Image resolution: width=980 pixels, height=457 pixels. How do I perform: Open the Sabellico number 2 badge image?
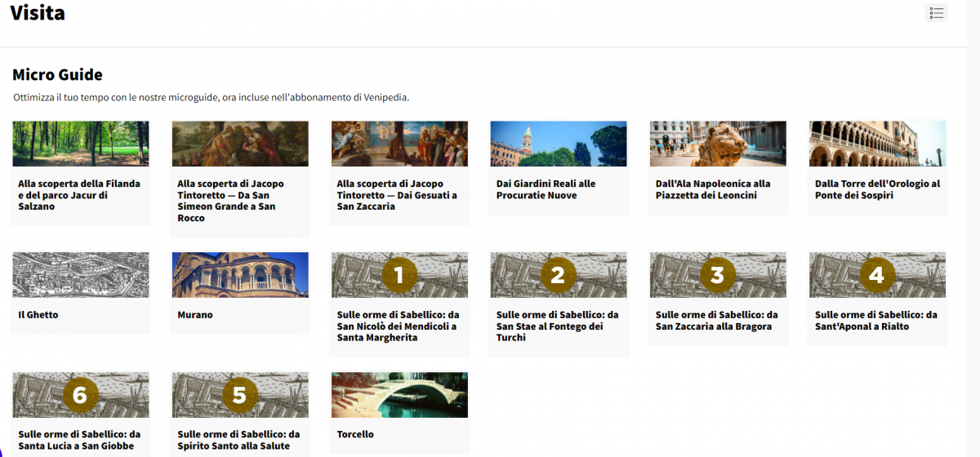pos(559,275)
